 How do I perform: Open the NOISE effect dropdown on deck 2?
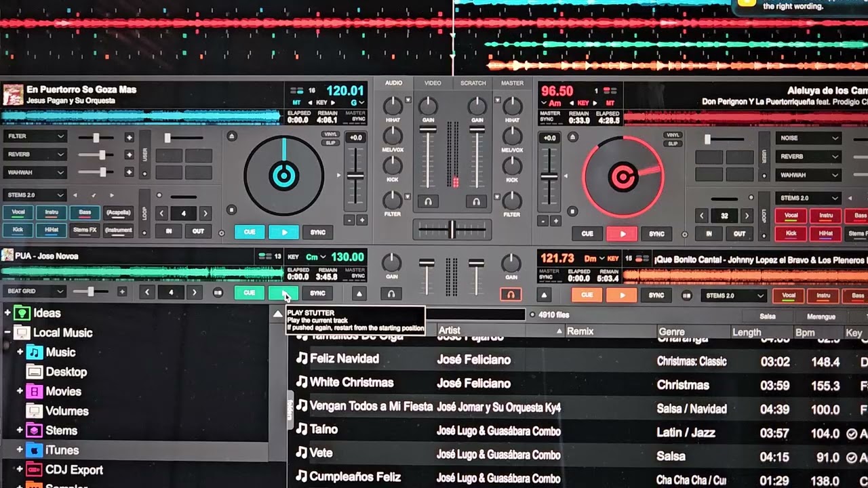point(809,138)
